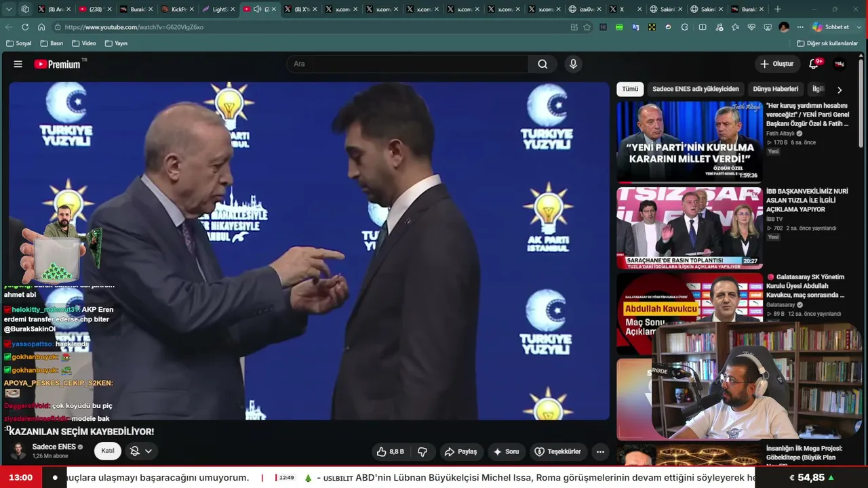
Task: Open Galatasaray SK Yönetim Kurulu video title
Action: click(806, 286)
